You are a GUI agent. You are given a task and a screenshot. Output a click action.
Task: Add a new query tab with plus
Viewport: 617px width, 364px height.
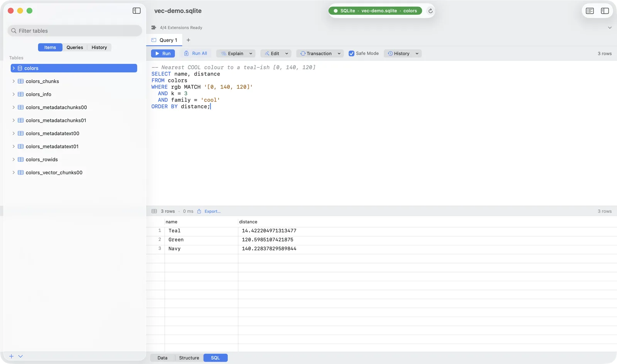188,40
